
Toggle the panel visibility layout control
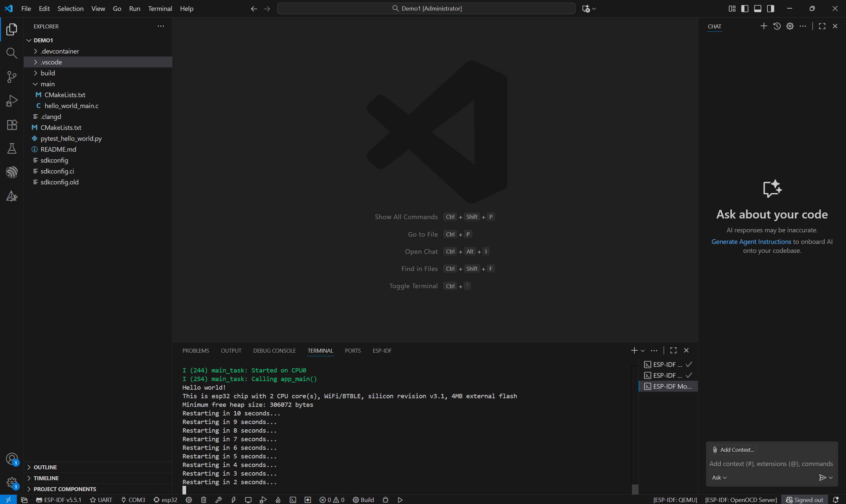tap(757, 9)
